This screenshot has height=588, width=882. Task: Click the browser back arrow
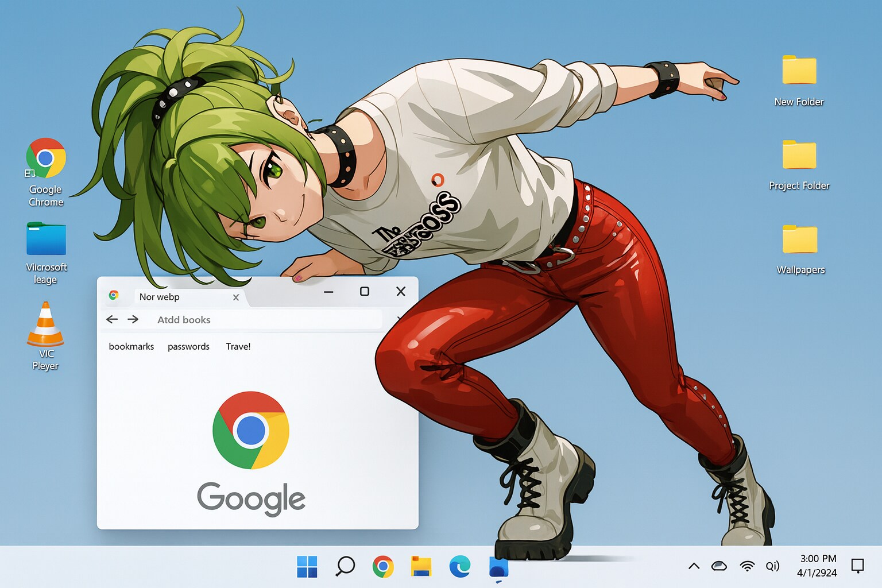click(x=112, y=319)
